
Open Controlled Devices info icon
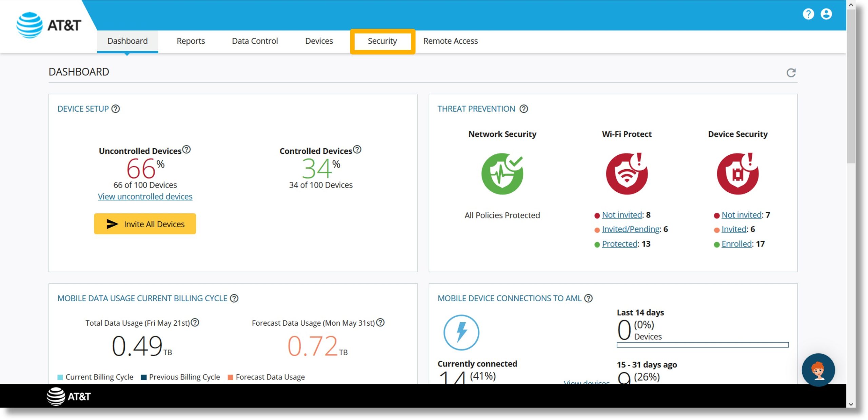coord(357,149)
